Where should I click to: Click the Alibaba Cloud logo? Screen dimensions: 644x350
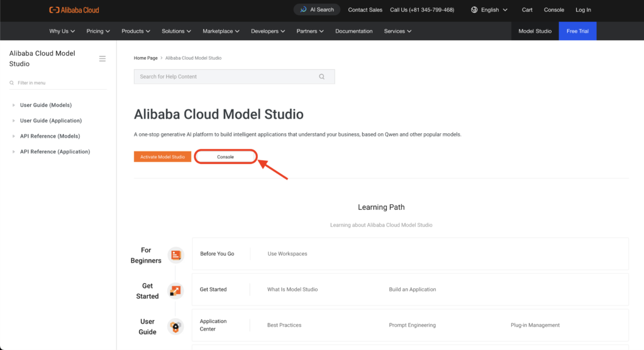[x=74, y=10]
